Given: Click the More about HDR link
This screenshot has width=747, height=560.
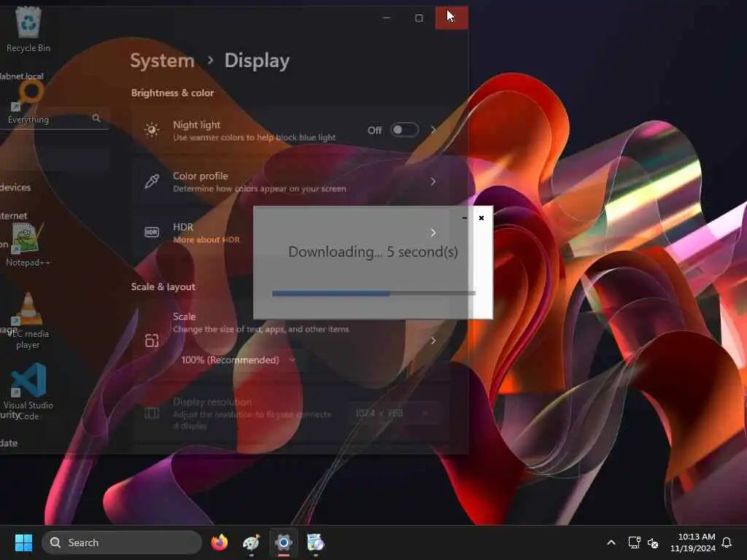Looking at the screenshot, I should pos(206,239).
